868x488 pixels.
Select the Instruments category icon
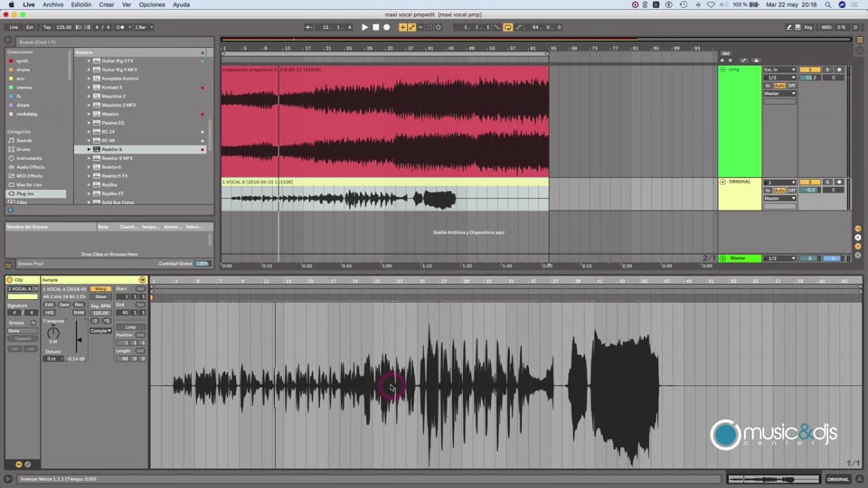[12, 158]
